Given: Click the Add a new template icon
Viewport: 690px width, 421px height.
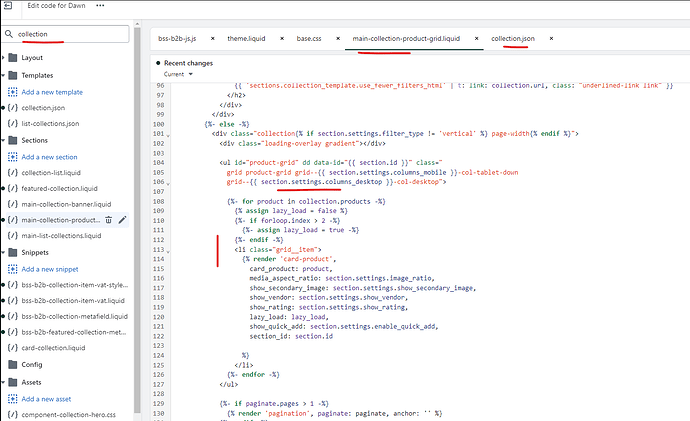Looking at the screenshot, I should pyautogui.click(x=13, y=91).
